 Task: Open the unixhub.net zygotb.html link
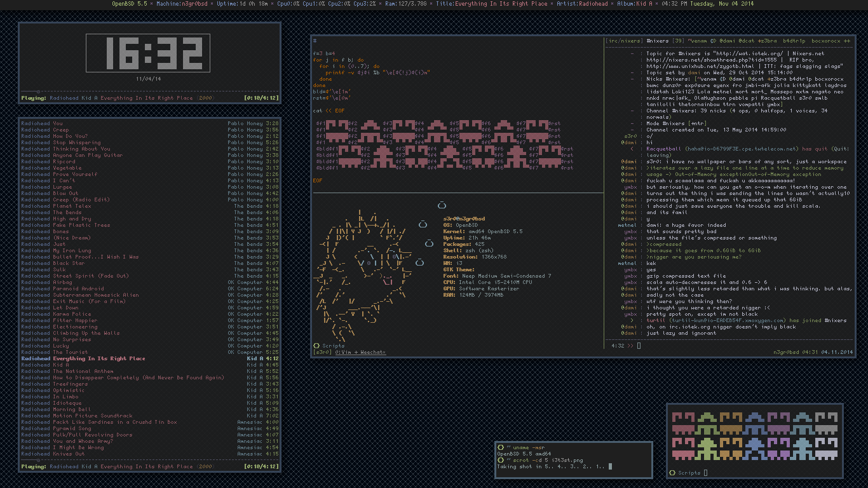(x=700, y=66)
